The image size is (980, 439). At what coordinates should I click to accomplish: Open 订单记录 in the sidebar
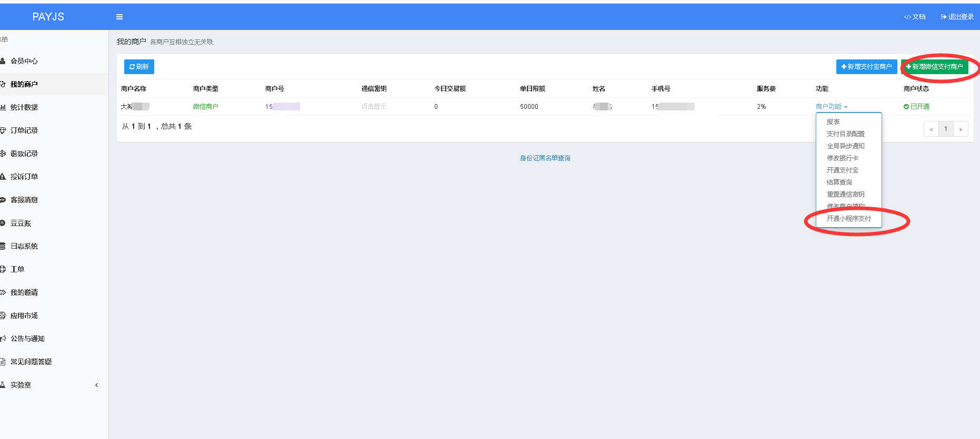coord(54,130)
